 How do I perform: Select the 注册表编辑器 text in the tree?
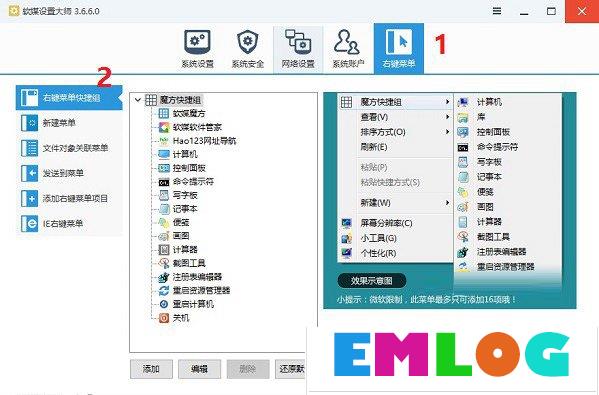coord(197,277)
